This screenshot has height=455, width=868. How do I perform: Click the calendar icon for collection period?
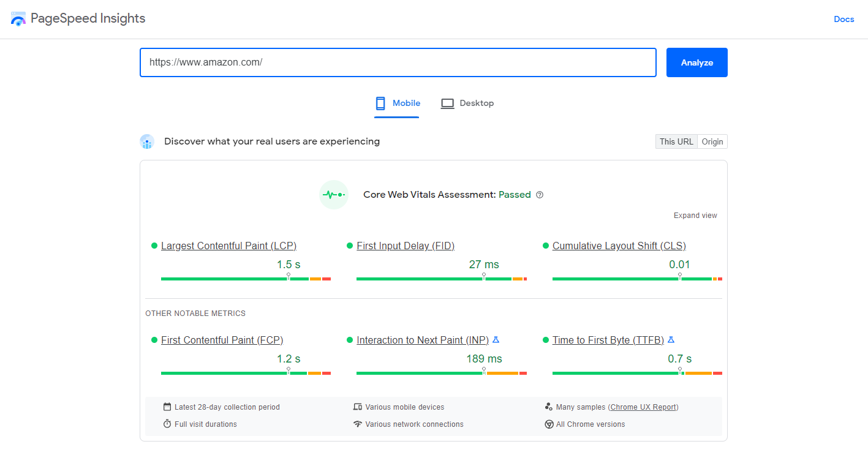coord(167,407)
